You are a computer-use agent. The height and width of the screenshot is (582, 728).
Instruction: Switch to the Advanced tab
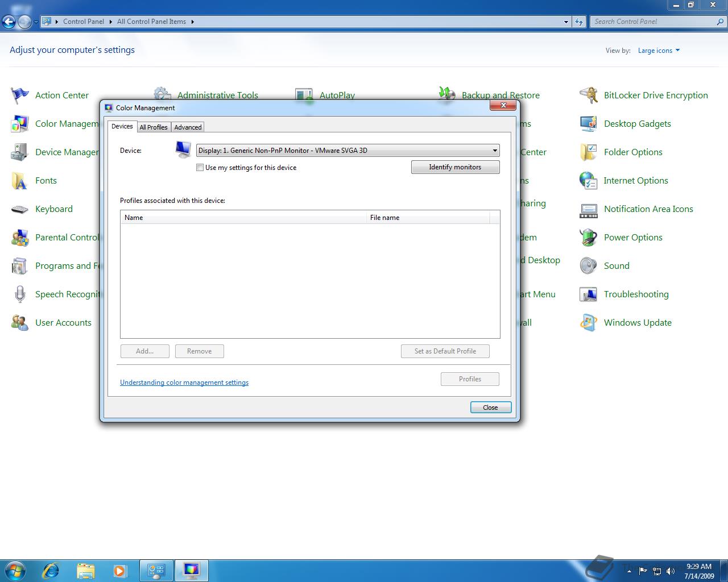pyautogui.click(x=188, y=127)
